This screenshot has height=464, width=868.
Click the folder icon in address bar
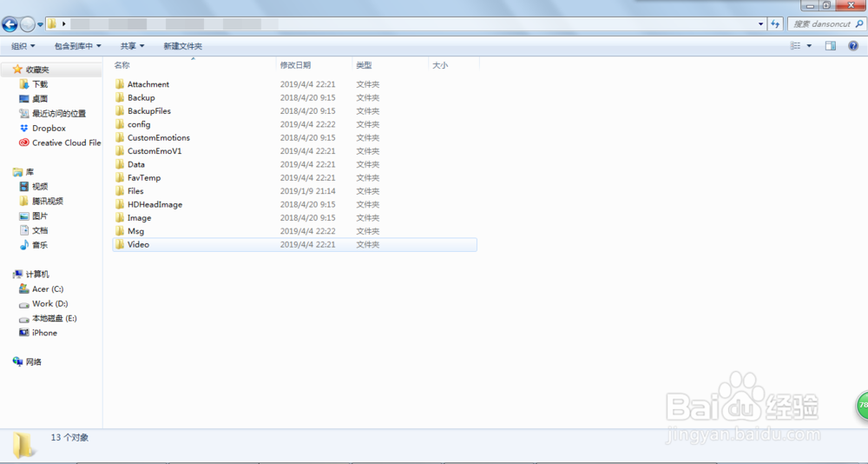tap(51, 23)
